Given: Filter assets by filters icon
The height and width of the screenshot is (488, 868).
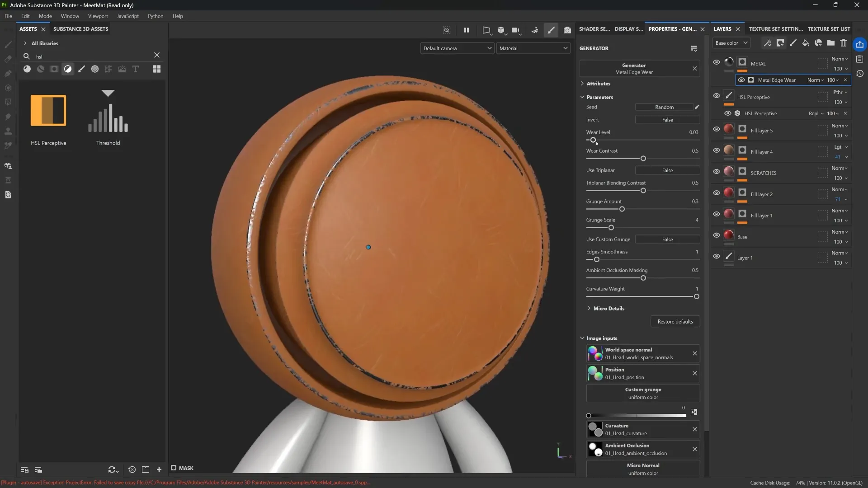Looking at the screenshot, I should click(68, 69).
